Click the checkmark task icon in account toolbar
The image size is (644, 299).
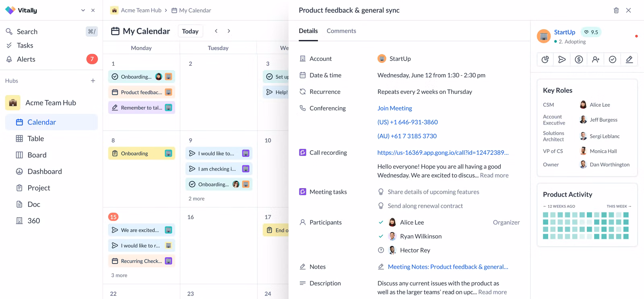[612, 60]
